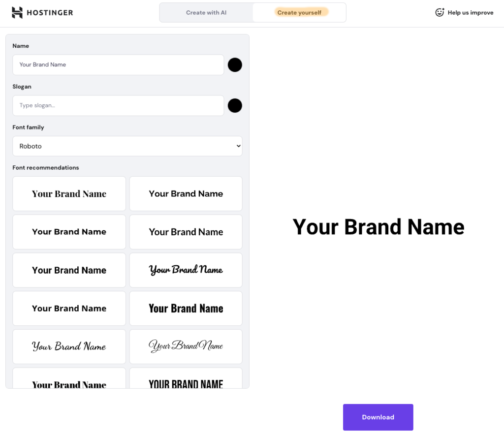Click the Type slogan input field

click(118, 105)
